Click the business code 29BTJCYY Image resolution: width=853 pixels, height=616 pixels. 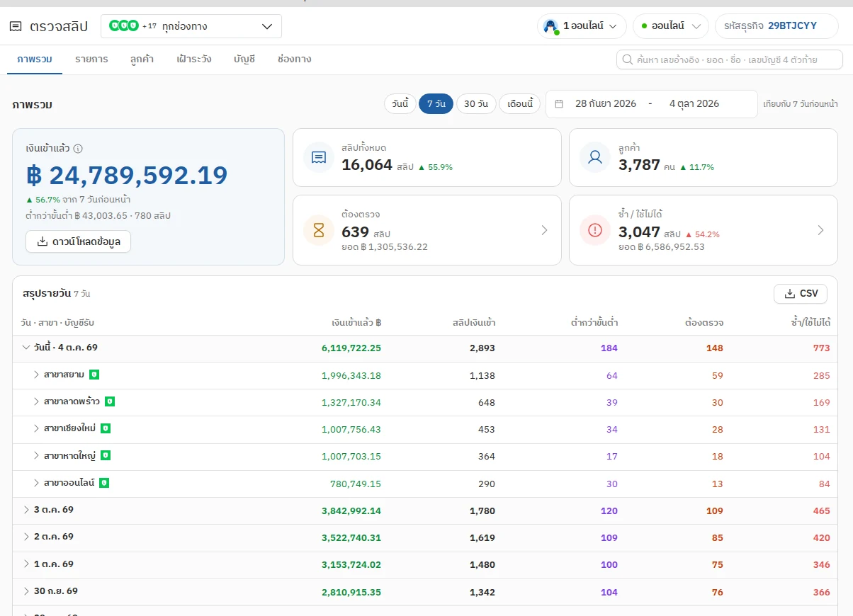click(x=792, y=26)
